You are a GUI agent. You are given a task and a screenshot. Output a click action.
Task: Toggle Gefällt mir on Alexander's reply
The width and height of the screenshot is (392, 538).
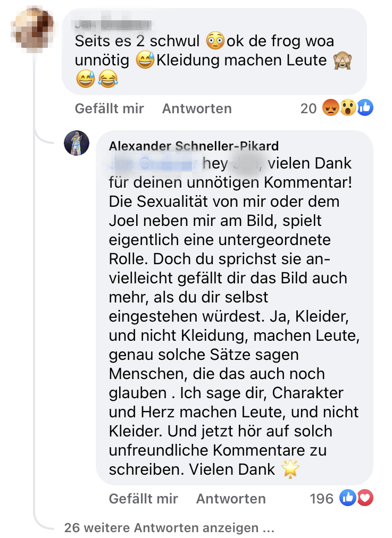click(143, 499)
